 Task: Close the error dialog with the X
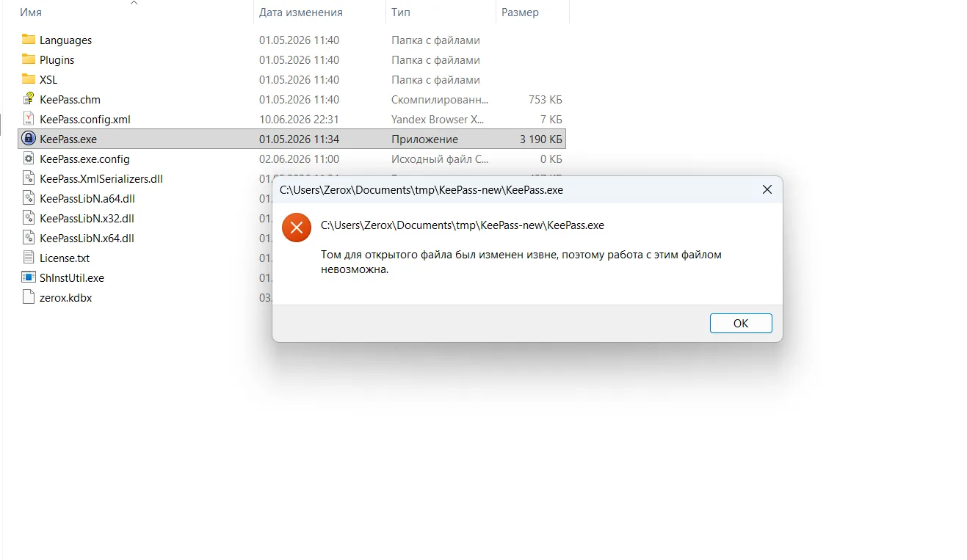click(x=767, y=189)
